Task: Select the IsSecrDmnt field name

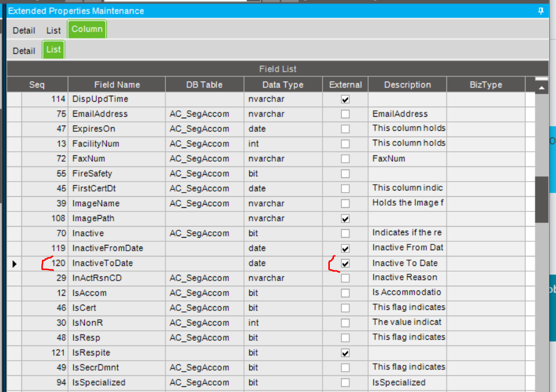Action: pyautogui.click(x=117, y=368)
